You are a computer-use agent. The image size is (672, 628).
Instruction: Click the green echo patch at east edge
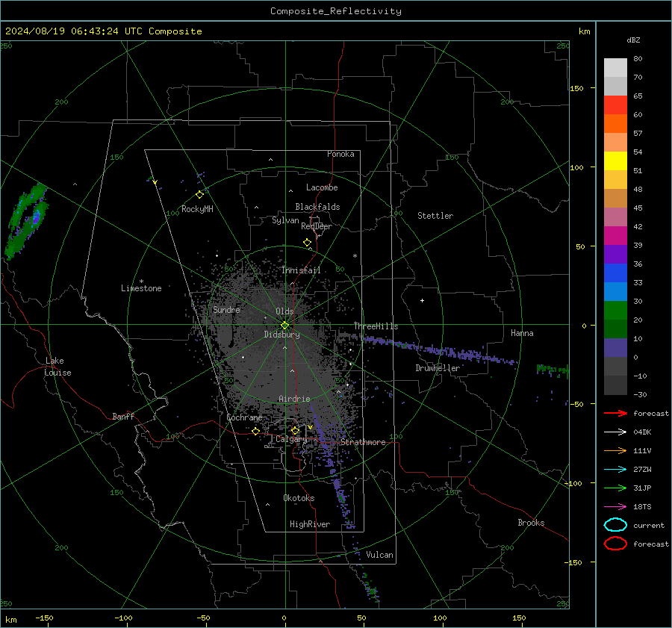tap(553, 370)
